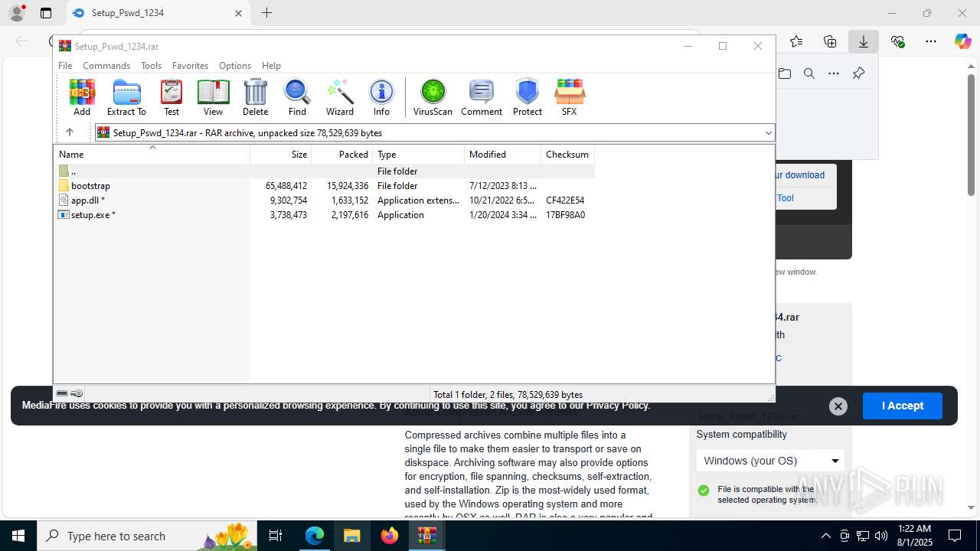
Task: Dismiss the cookie banner with X
Action: [838, 406]
